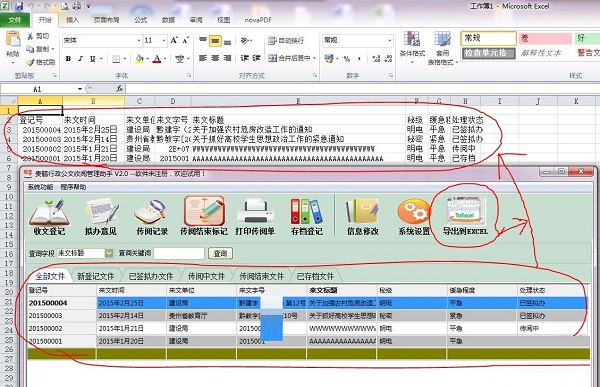Select the 传阅结束标记 tool
This screenshot has width=600, height=387.
pos(204,216)
